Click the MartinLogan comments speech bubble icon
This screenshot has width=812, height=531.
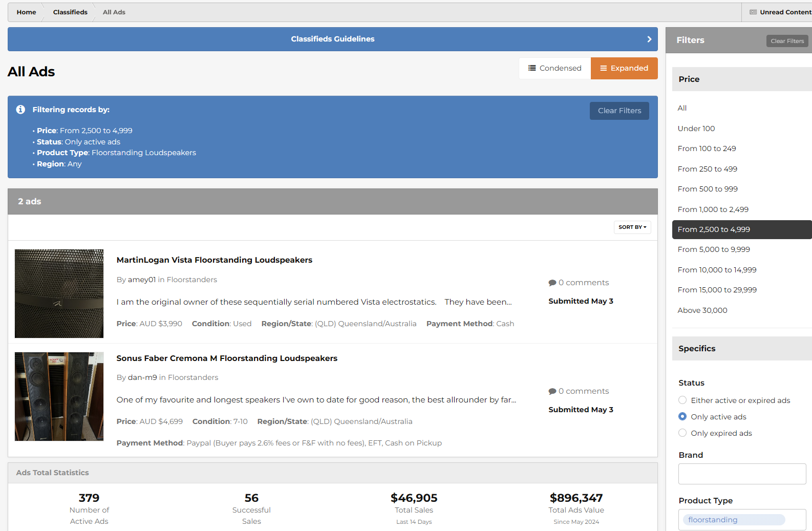pos(552,283)
